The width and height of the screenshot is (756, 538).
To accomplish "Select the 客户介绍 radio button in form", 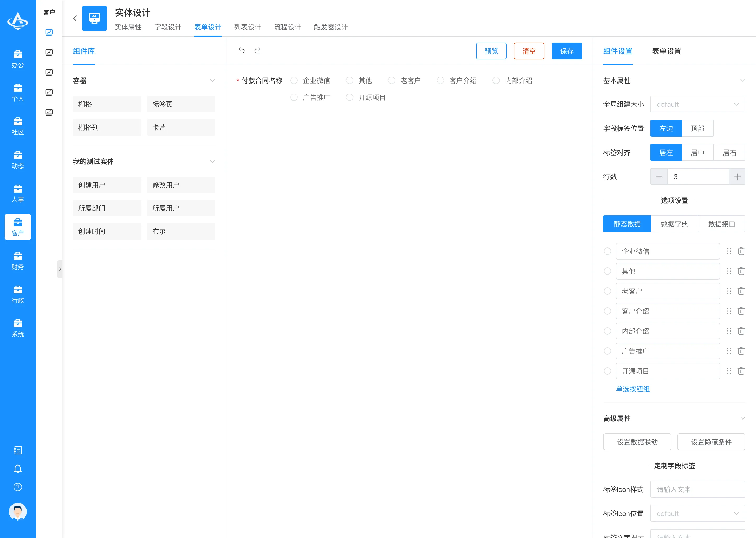I will 440,80.
